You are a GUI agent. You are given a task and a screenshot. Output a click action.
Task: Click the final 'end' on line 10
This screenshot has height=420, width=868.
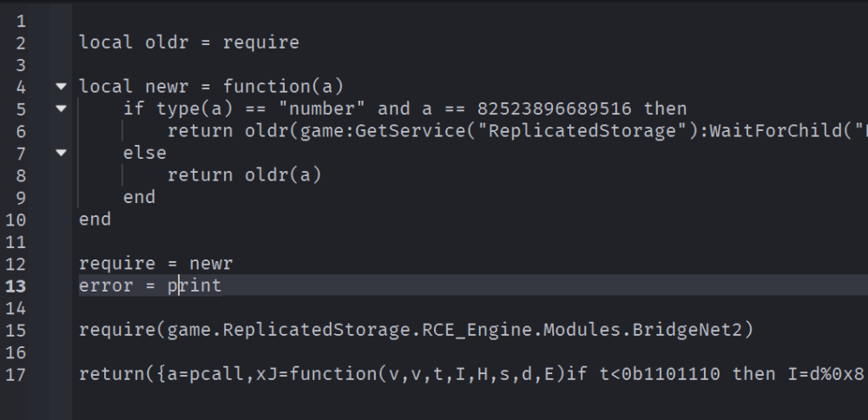[95, 220]
